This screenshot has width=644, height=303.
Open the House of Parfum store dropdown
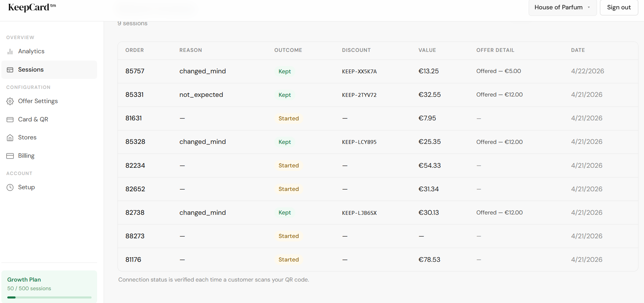tap(562, 7)
